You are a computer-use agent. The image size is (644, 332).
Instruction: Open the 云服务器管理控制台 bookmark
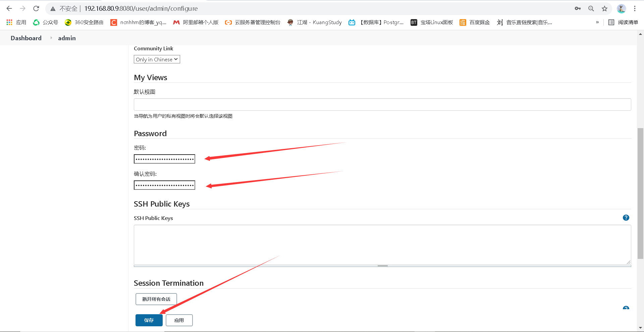[x=253, y=22]
